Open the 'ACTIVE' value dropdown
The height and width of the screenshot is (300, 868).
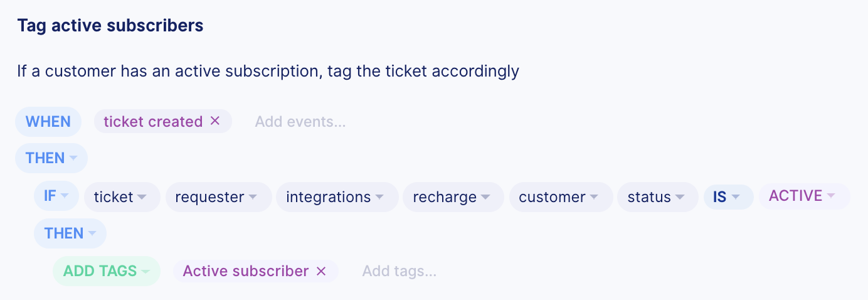point(805,196)
